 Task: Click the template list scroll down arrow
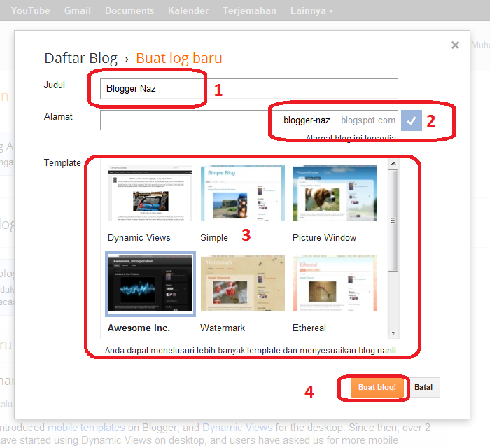click(393, 333)
